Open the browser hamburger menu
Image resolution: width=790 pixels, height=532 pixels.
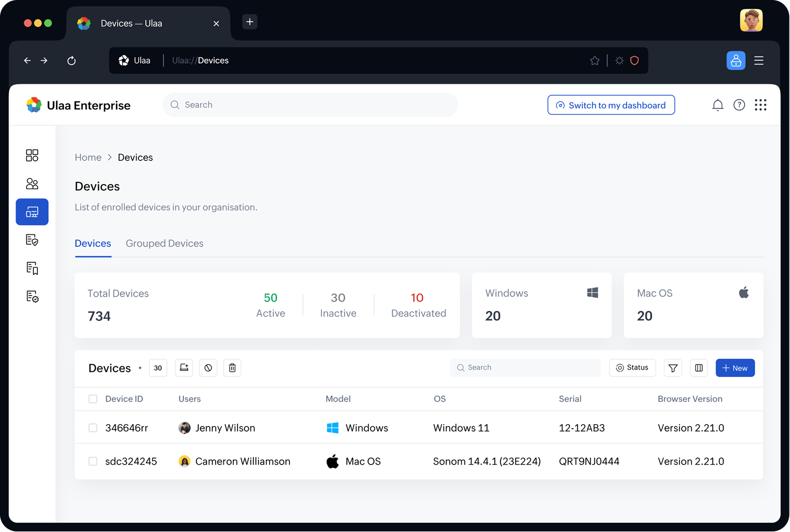[759, 61]
